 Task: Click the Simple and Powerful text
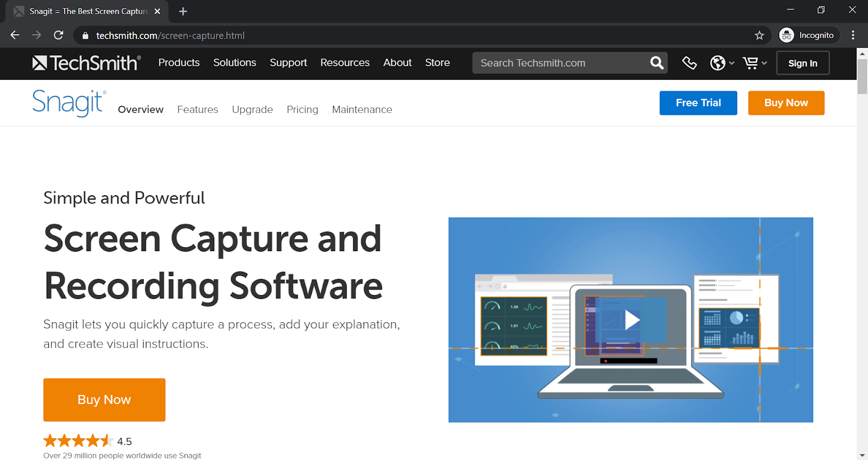click(124, 198)
